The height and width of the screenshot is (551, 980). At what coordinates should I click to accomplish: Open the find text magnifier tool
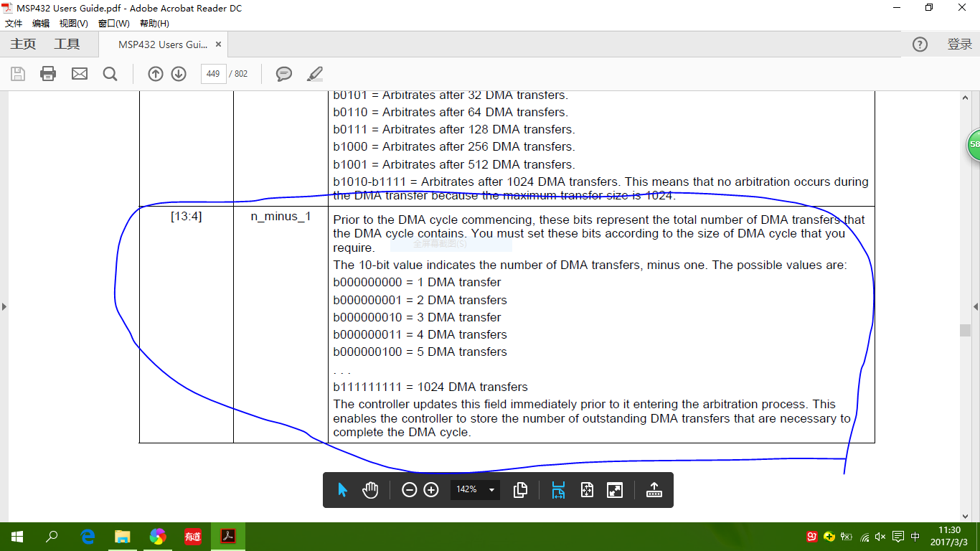110,74
